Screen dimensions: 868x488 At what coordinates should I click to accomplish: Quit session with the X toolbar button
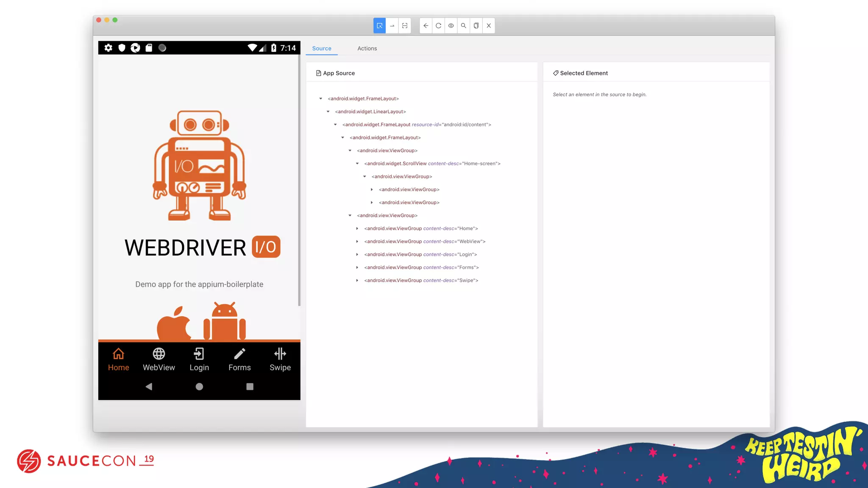click(489, 25)
